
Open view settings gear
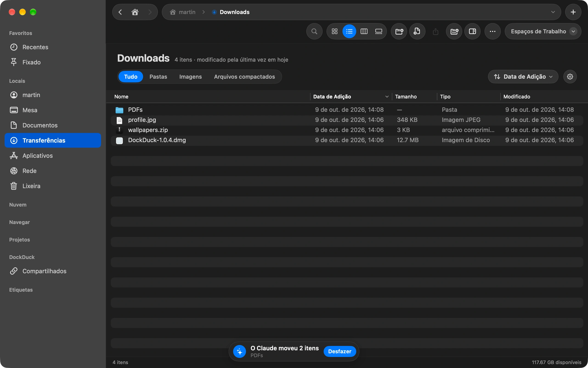570,77
